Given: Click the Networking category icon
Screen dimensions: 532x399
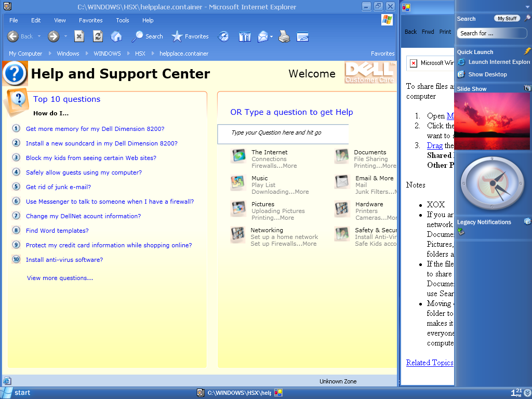Looking at the screenshot, I should pos(238,234).
